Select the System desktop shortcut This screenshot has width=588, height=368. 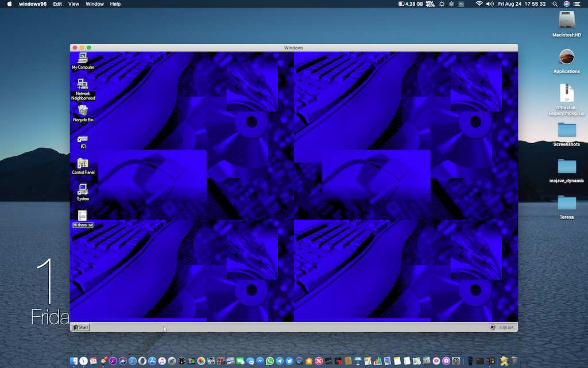pos(83,193)
